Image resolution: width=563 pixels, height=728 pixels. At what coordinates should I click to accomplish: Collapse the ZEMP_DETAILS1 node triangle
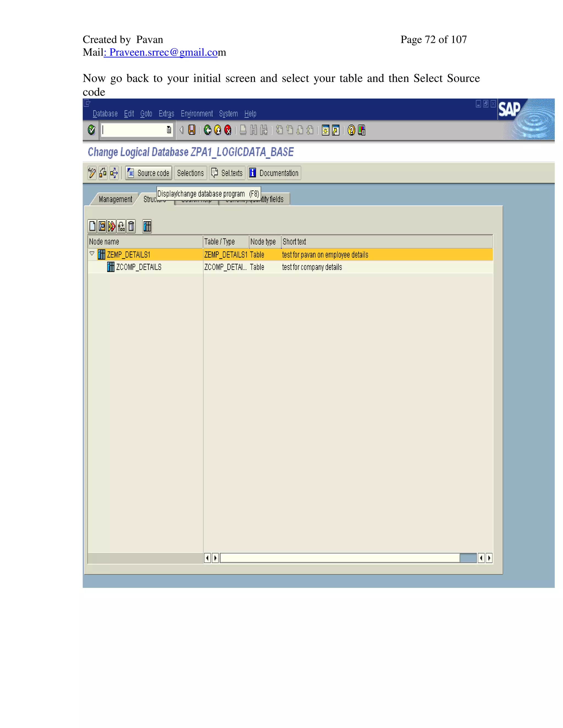92,254
